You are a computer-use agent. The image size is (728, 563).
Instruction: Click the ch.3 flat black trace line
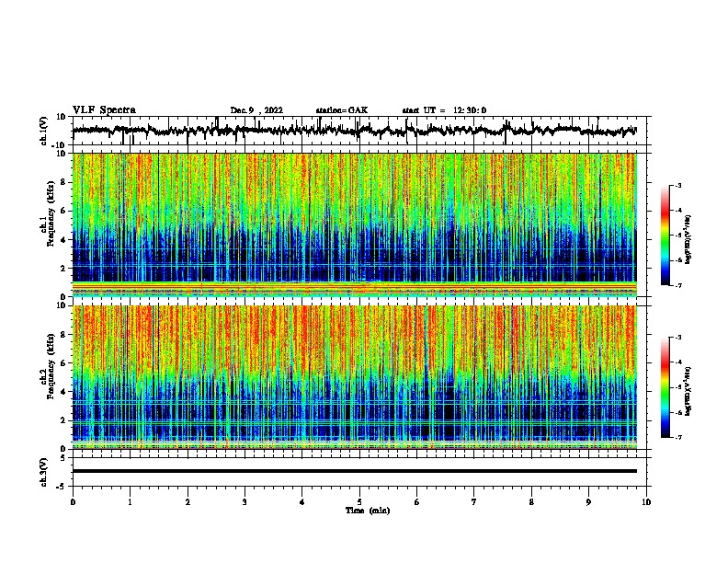tap(355, 471)
